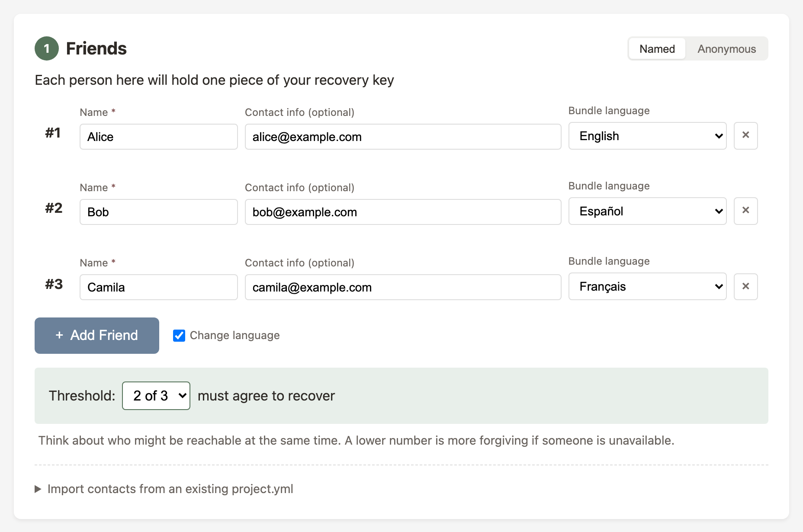Viewport: 803px width, 532px height.
Task: Select the Named mode tab
Action: [x=656, y=49]
